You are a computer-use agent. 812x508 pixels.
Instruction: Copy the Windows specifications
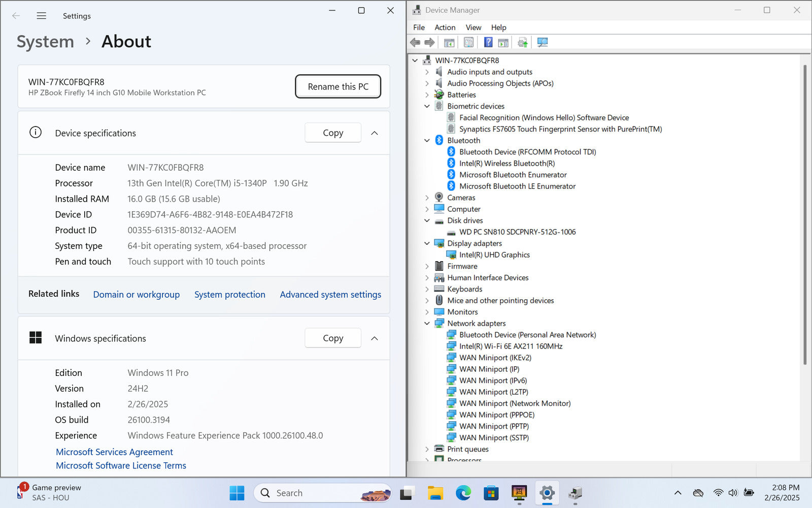point(333,338)
